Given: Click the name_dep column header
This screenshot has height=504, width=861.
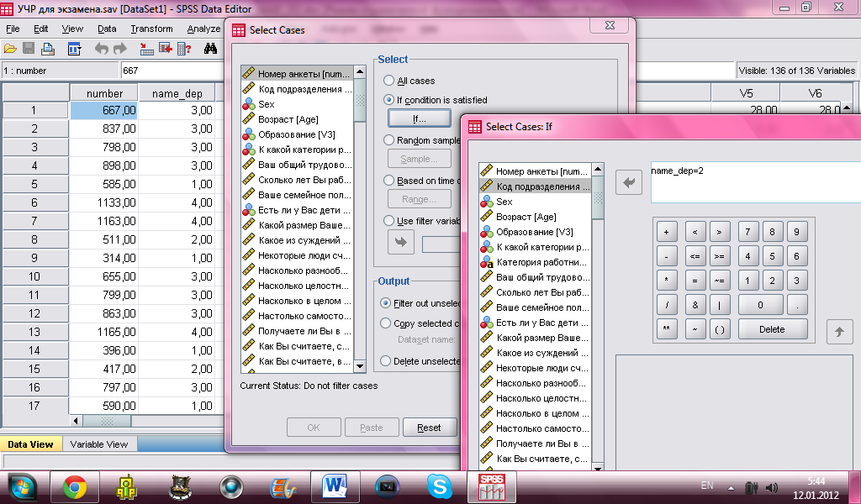Looking at the screenshot, I should 177,93.
